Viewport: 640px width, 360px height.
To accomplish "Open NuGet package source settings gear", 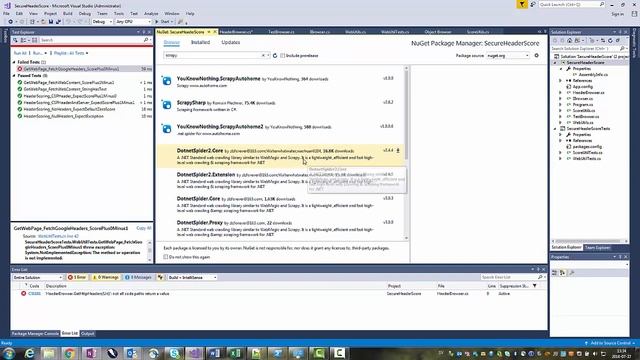I will point(536,56).
